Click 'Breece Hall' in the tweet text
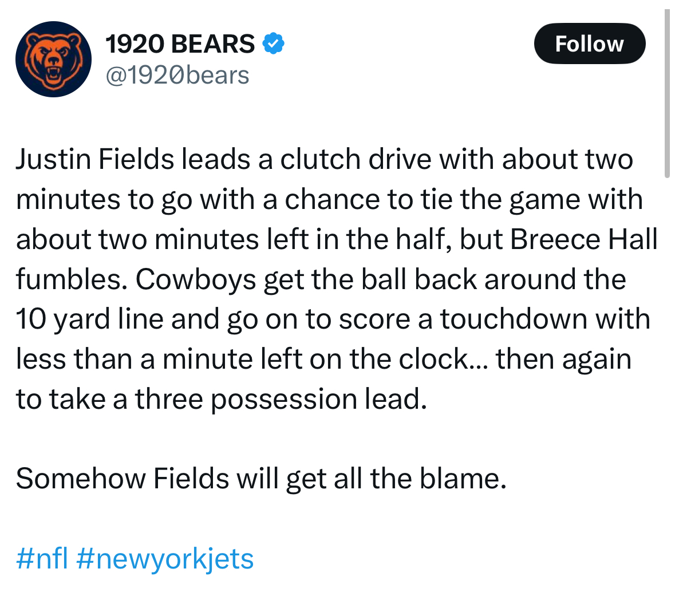This screenshot has width=675, height=616. coord(584,239)
